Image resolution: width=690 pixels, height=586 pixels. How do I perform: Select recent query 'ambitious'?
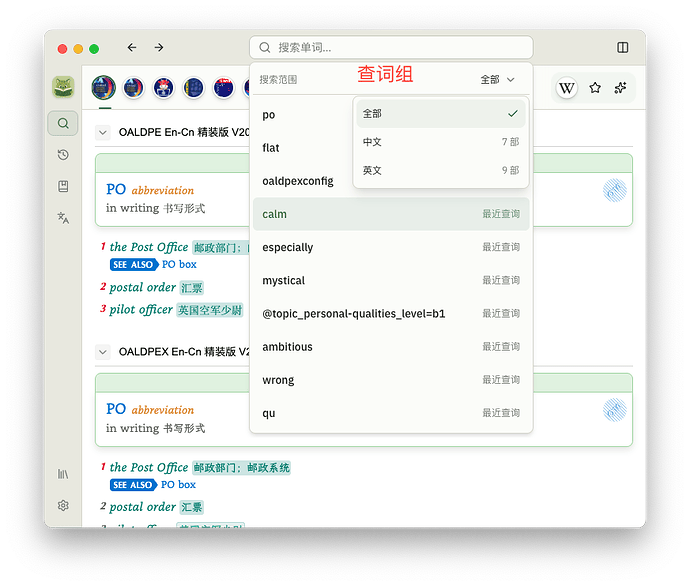click(x=391, y=347)
